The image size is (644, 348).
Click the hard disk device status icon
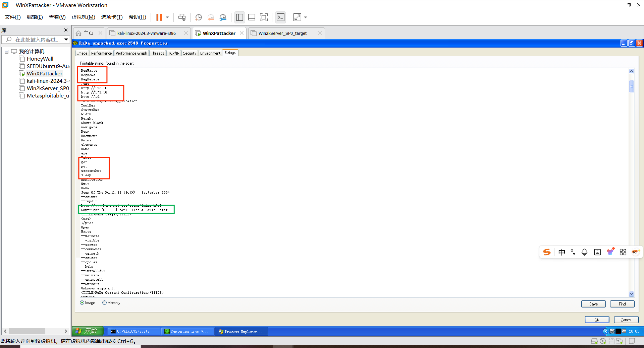[594, 341]
